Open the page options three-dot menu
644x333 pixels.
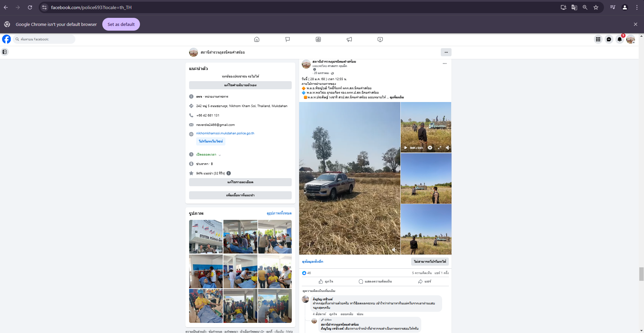(x=446, y=52)
